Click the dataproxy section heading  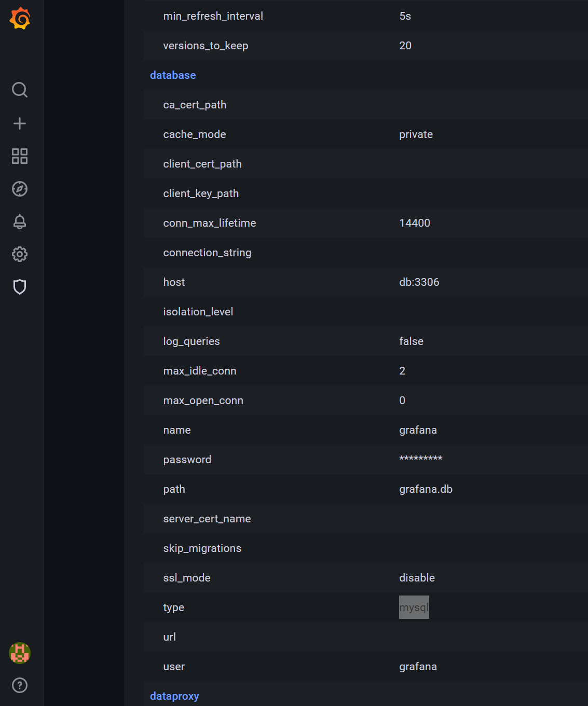point(174,696)
